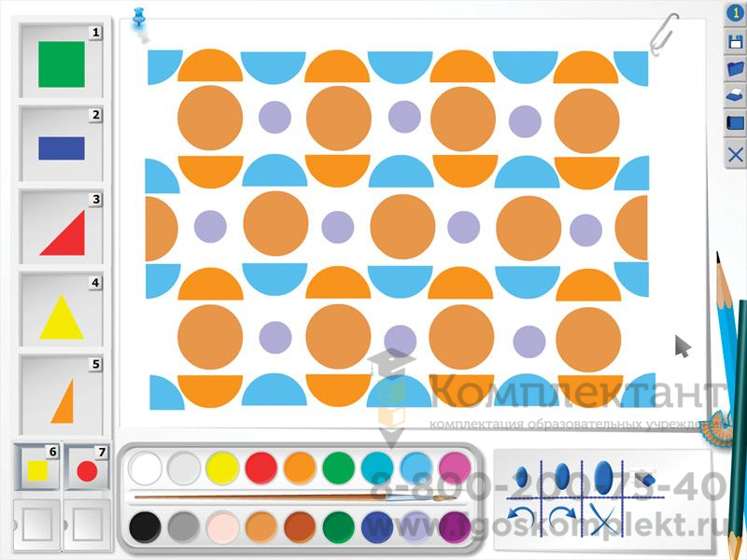Select the blue rectangle shape stamp
This screenshot has height=560, width=747.
62,148
